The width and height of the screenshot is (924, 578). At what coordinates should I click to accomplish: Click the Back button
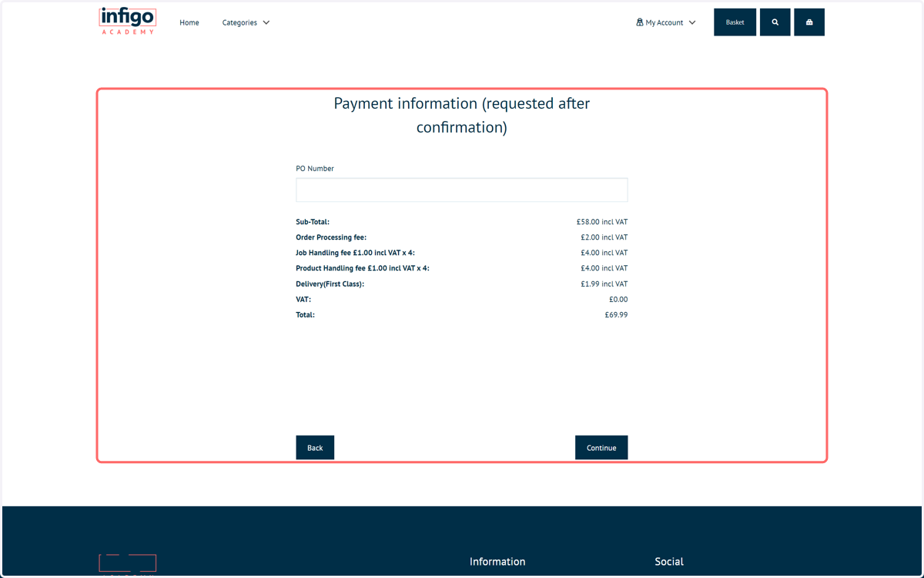pos(315,448)
